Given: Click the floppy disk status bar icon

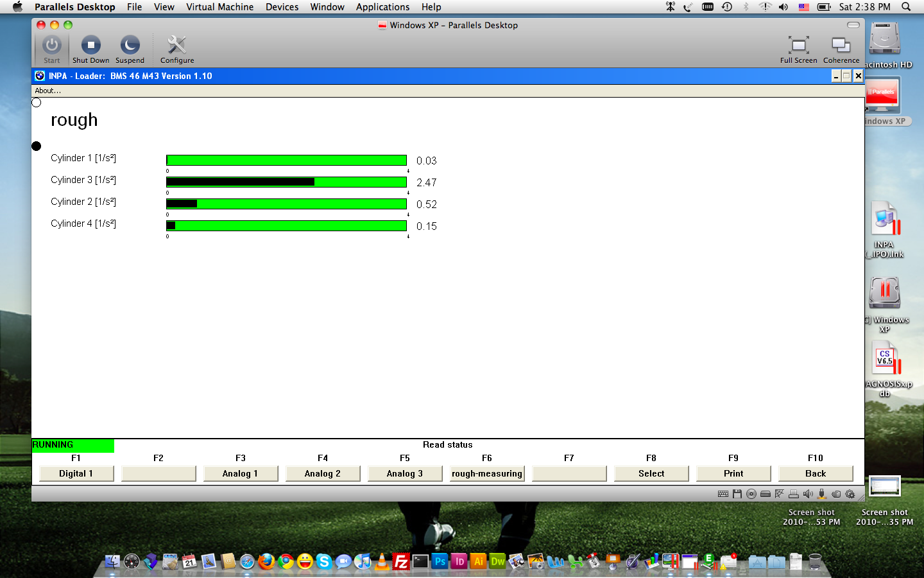Looking at the screenshot, I should point(737,494).
